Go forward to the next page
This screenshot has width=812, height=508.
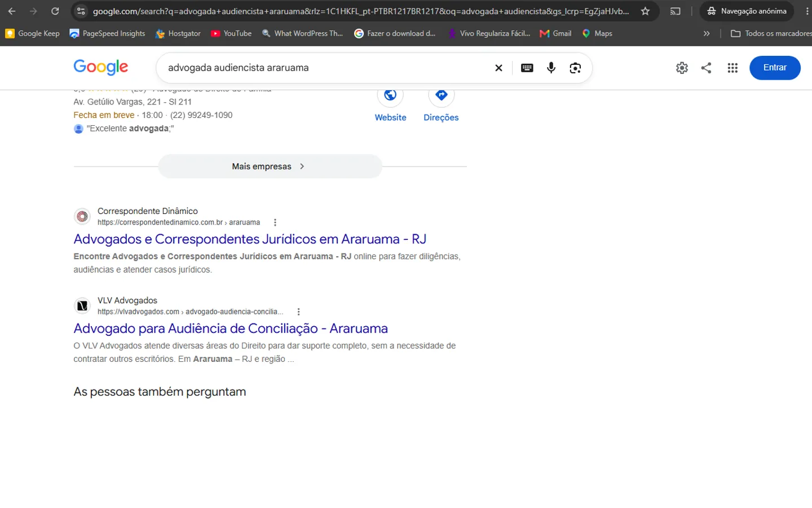click(33, 11)
